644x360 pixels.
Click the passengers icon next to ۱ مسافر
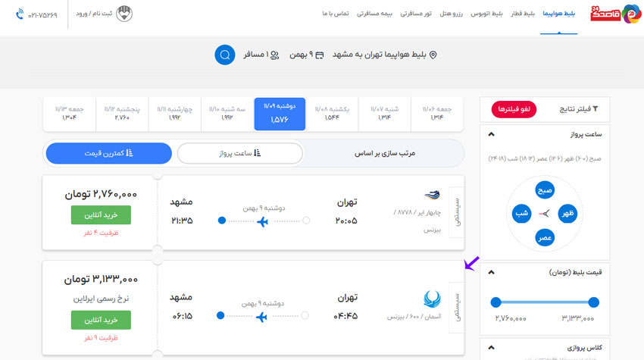tap(274, 55)
